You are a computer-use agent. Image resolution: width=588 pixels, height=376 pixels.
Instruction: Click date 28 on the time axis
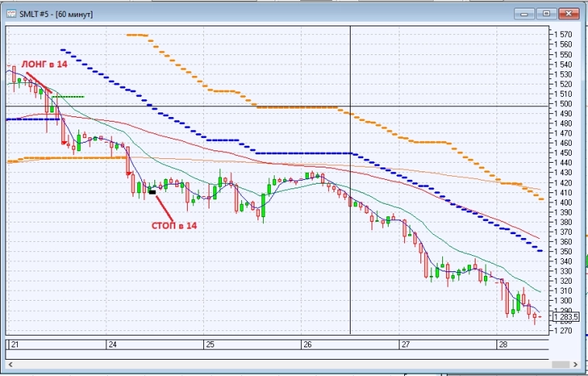503,343
